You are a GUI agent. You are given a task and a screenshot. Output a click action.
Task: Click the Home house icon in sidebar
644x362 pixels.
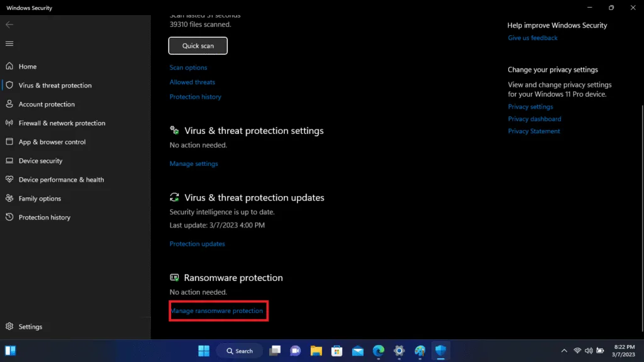pyautogui.click(x=9, y=66)
